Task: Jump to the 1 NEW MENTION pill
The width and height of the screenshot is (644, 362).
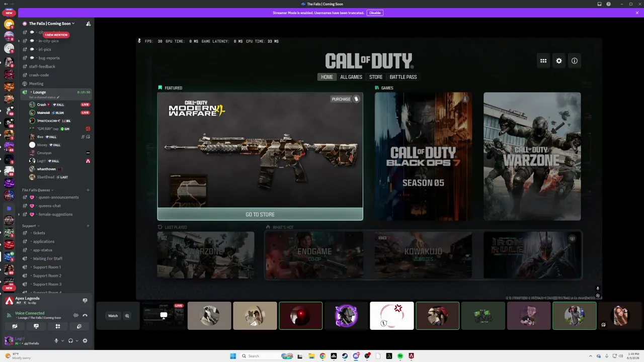Action: point(56,35)
